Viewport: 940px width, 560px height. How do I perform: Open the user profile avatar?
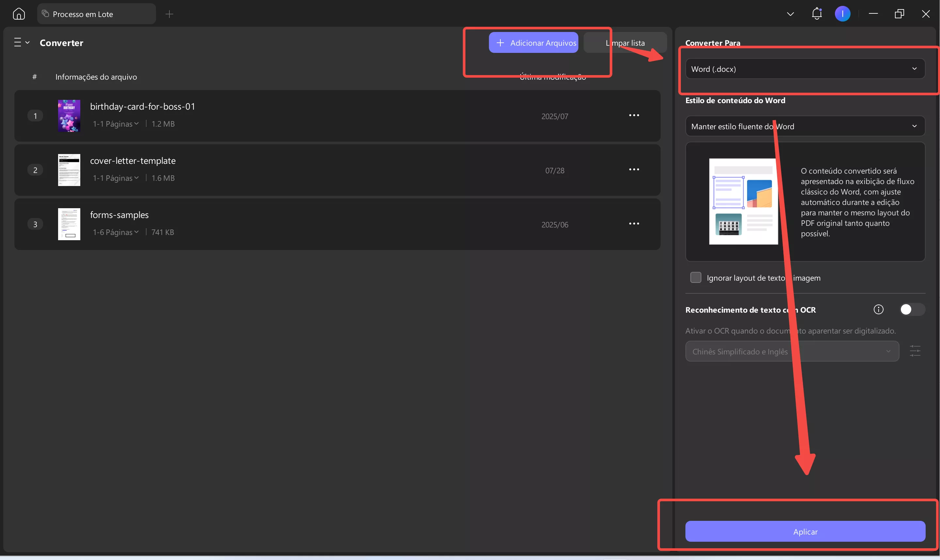click(843, 14)
